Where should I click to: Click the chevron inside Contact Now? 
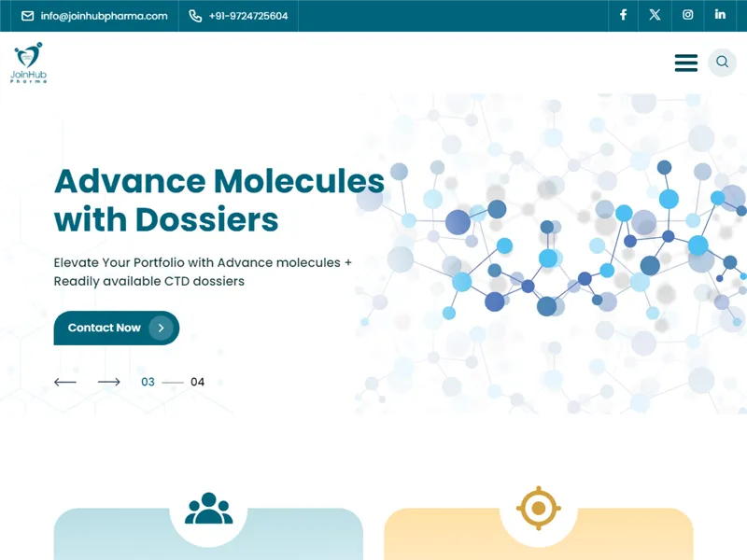tap(161, 328)
